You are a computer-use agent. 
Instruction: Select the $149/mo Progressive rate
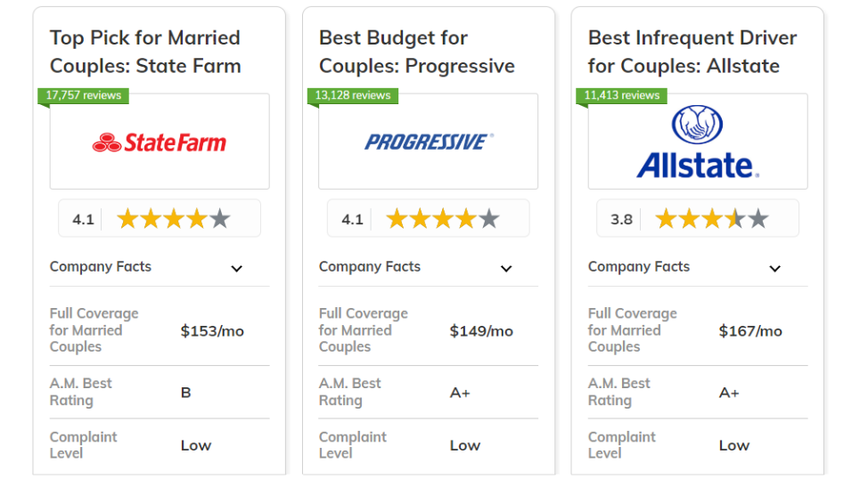(481, 331)
